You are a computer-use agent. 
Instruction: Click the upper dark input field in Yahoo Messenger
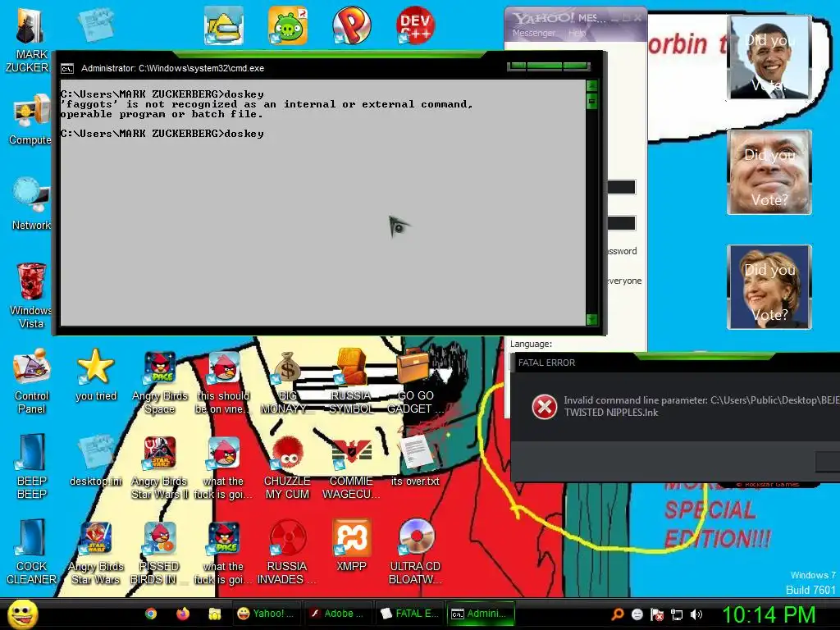coord(622,187)
